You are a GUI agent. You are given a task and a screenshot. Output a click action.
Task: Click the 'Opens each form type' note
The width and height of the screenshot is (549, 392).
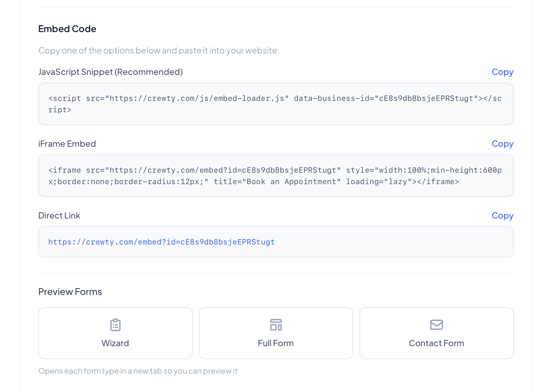click(x=138, y=371)
